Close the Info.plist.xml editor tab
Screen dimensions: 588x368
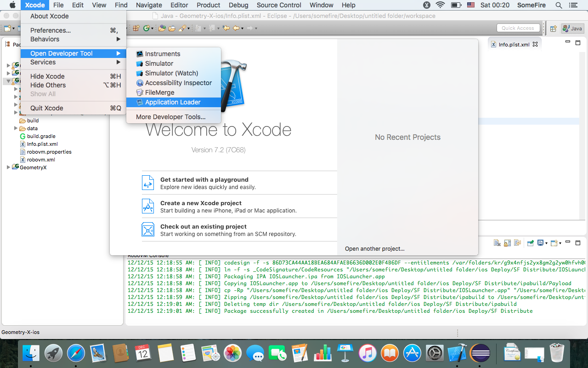(535, 45)
